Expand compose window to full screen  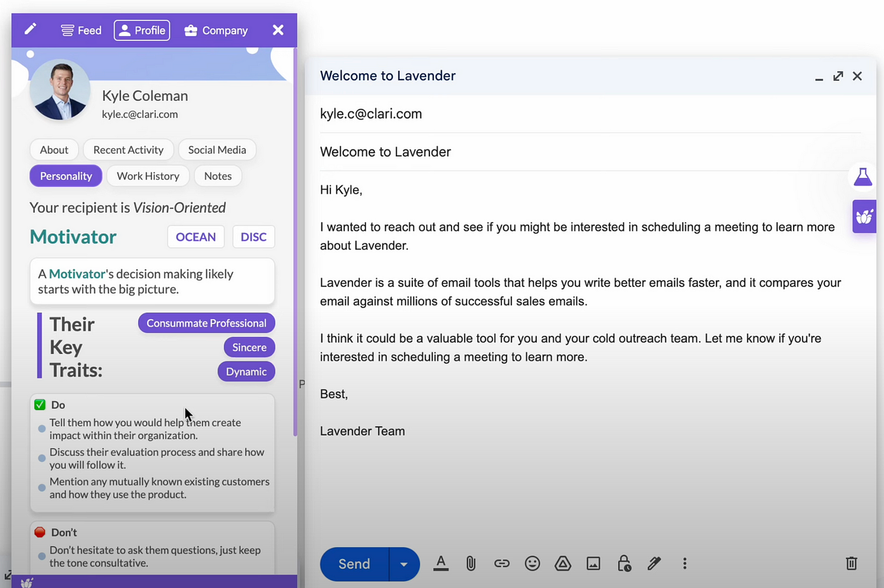[x=838, y=76]
